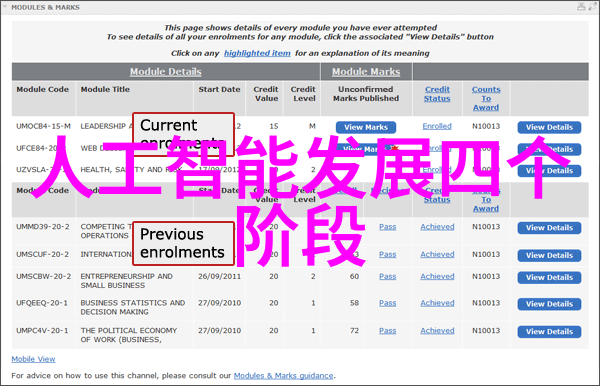The height and width of the screenshot is (386, 600).
Task: Select module code UMMD39-20-2 text
Action: (x=42, y=227)
